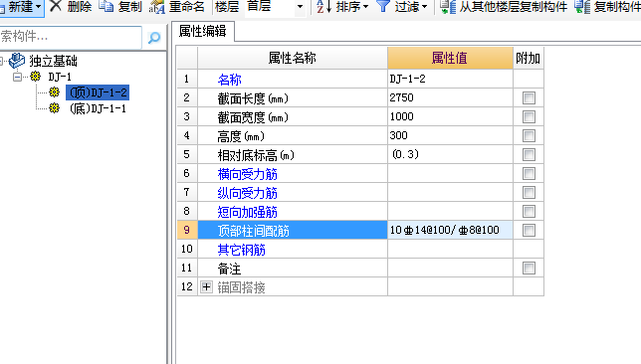Switch to the 属性编辑 tab
This screenshot has height=364, width=641.
[203, 31]
